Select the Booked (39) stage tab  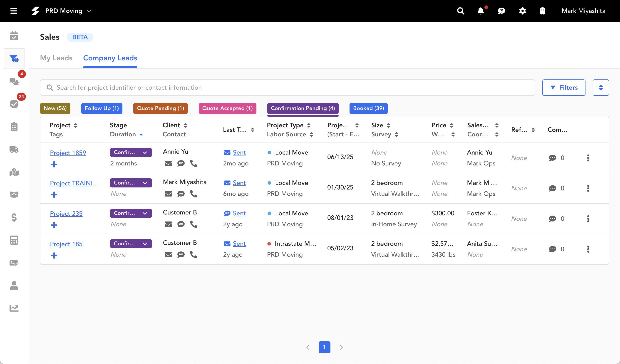[368, 108]
